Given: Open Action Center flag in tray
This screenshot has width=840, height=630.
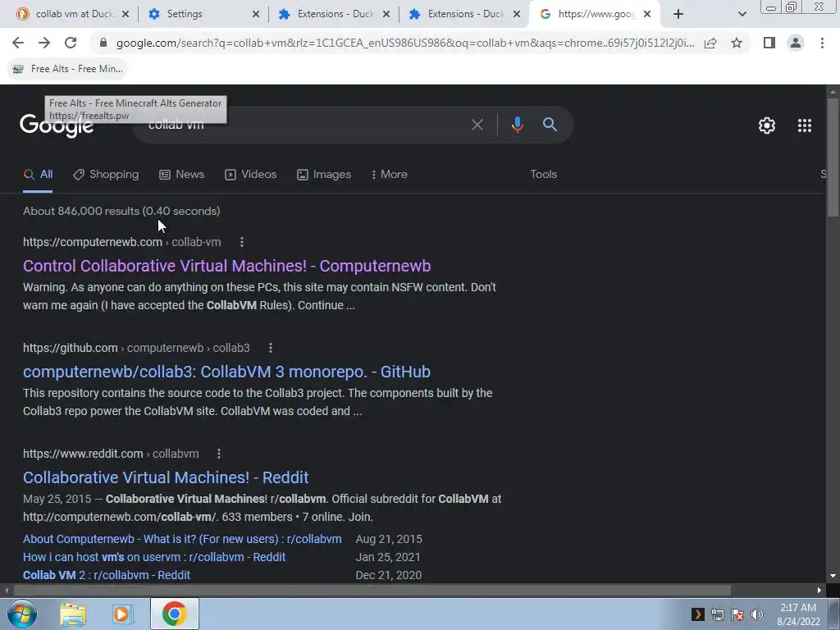Looking at the screenshot, I should 737,614.
